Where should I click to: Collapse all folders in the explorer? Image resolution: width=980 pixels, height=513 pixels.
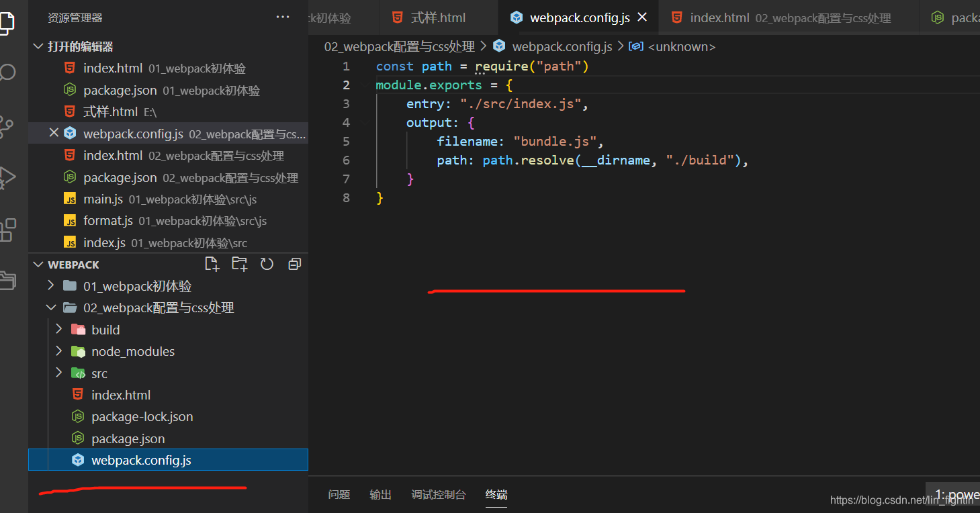tap(294, 264)
